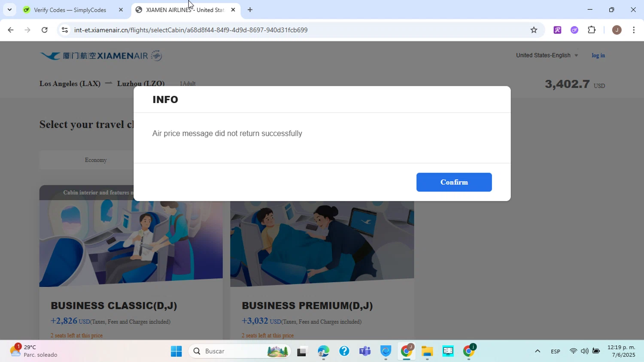Viewport: 644px width, 362px height.
Task: Open Microsoft Edge from taskbar
Action: pos(323,351)
